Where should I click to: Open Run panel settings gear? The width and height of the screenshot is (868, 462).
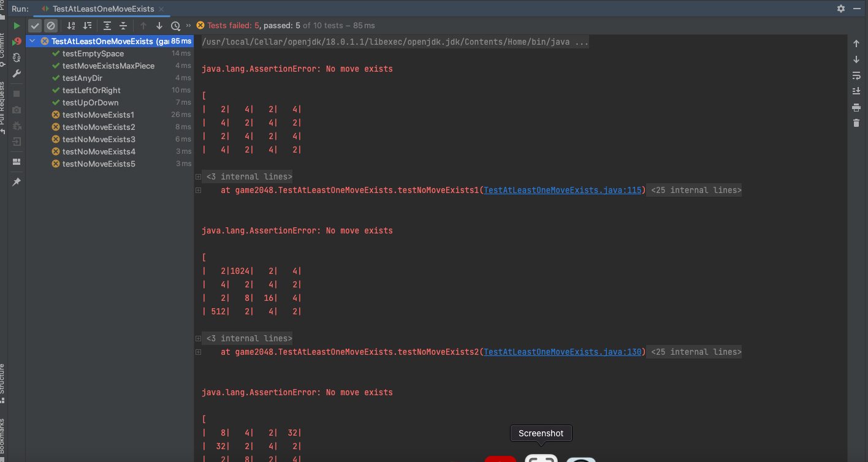[x=841, y=9]
